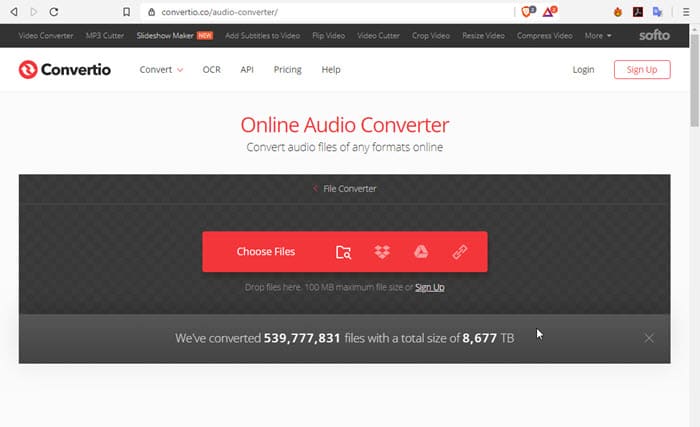
Task: Open the Brave Rewards triangle icon
Action: [549, 12]
